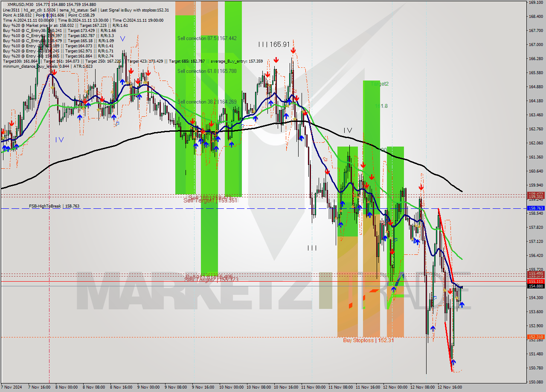Click the 162.760 price axis label
This screenshot has width=546, height=392.
[536, 129]
